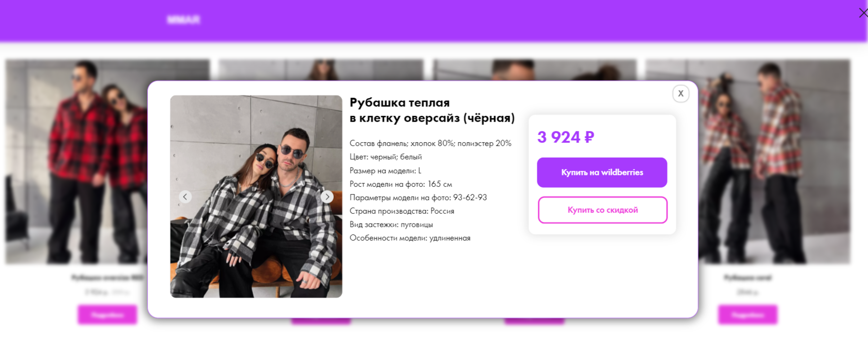The height and width of the screenshot is (342, 868).
Task: Click the 3 924 ₽ price label
Action: click(566, 137)
